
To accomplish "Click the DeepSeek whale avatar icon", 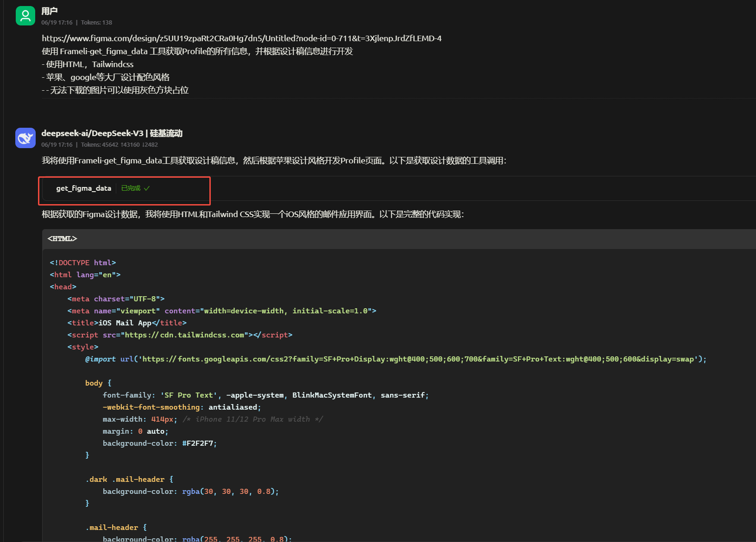I will (x=25, y=138).
